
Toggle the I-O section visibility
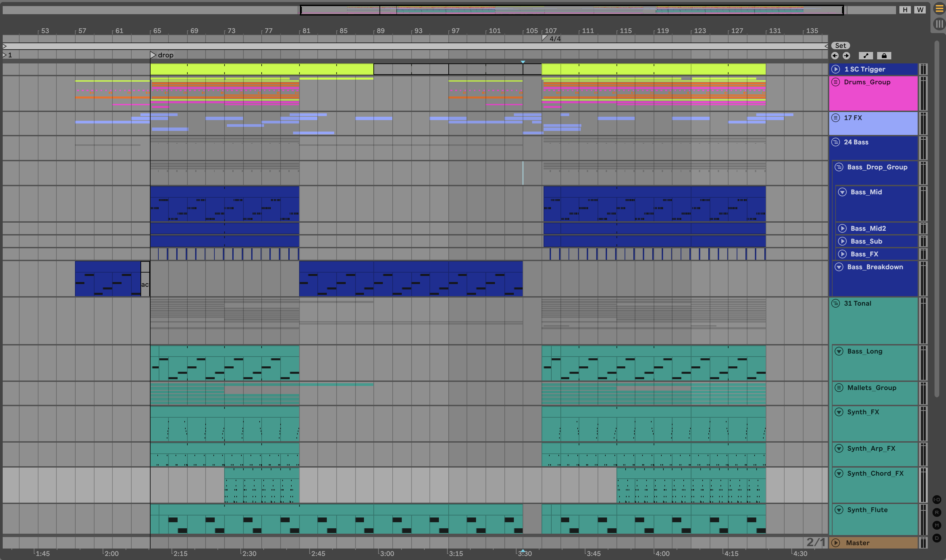point(937,499)
